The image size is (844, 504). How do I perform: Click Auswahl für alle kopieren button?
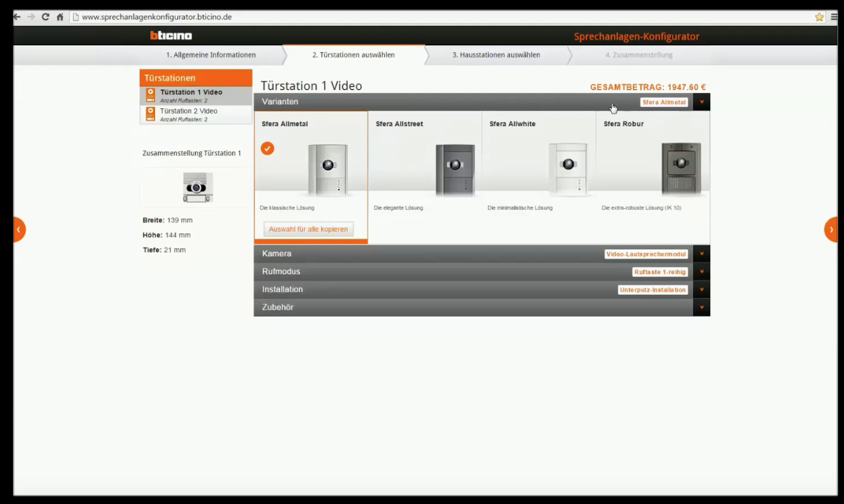[x=308, y=229]
